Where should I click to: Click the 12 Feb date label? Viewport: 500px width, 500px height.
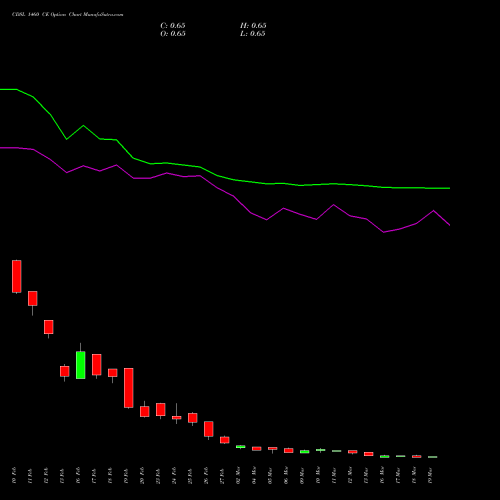(x=46, y=475)
